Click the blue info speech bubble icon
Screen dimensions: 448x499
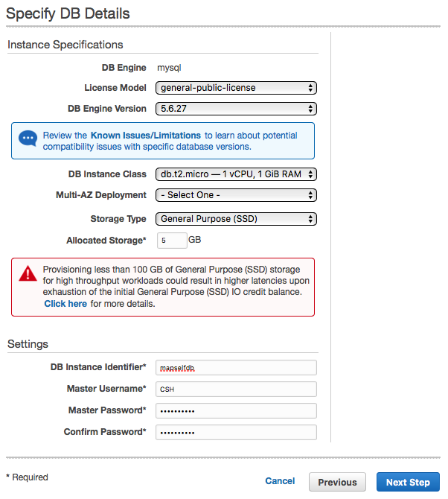[28, 139]
